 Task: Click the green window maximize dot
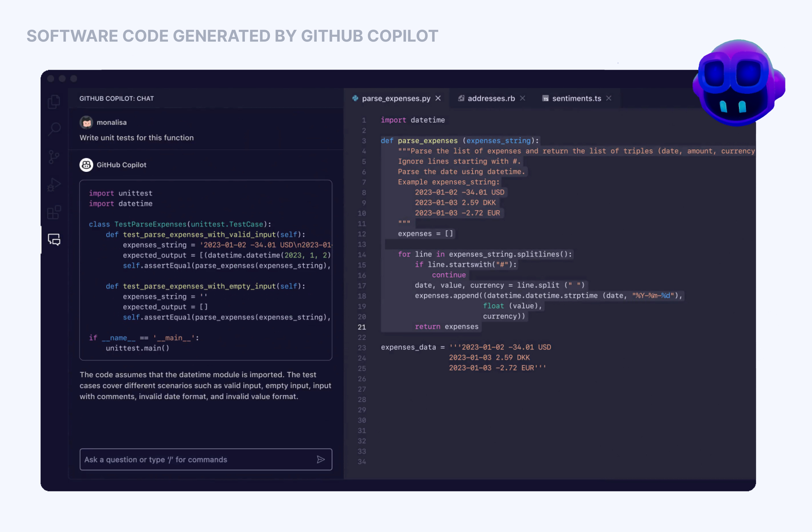pos(74,78)
